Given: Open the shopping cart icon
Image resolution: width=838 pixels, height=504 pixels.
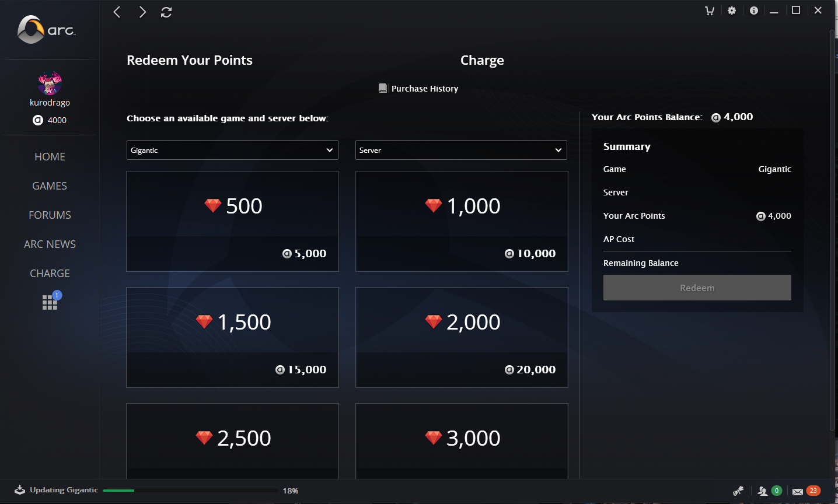Looking at the screenshot, I should (710, 10).
